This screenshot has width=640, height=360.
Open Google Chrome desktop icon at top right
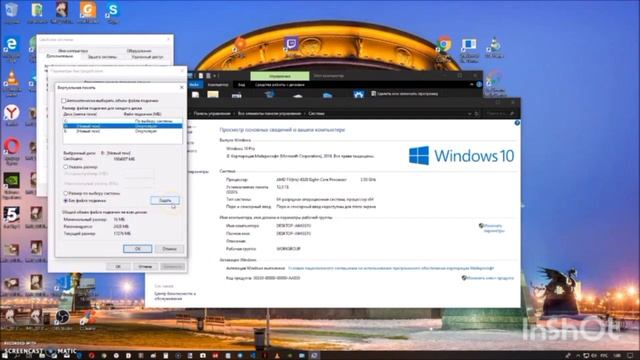point(444,47)
